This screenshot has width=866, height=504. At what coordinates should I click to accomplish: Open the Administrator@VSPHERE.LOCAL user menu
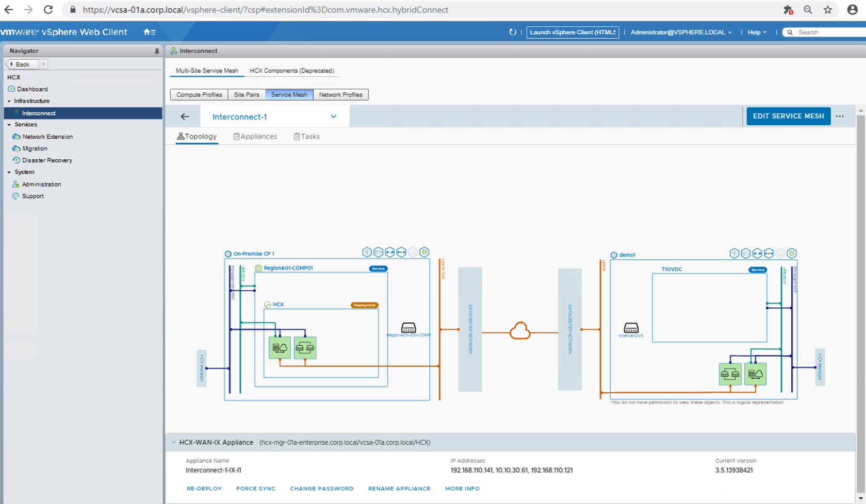(x=680, y=32)
